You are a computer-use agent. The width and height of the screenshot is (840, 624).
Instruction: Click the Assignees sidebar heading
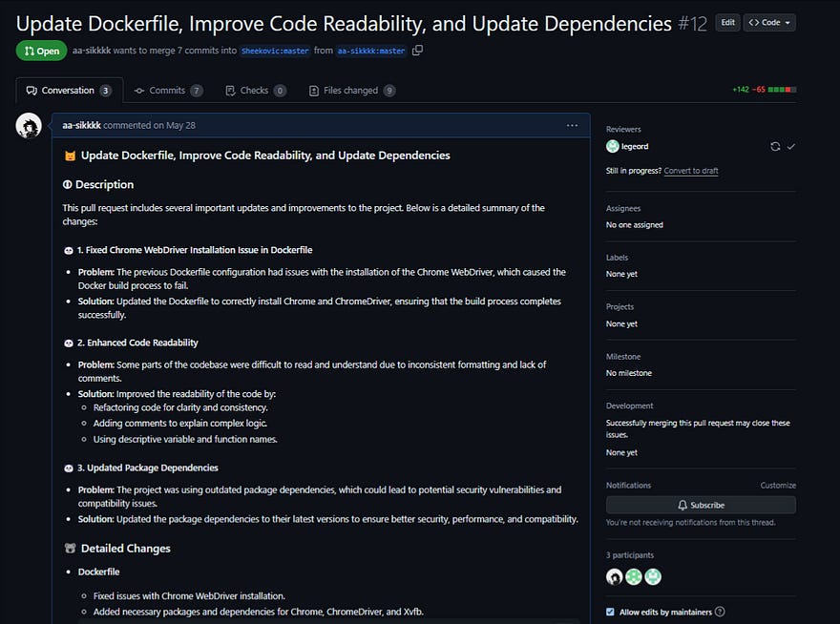pos(623,208)
